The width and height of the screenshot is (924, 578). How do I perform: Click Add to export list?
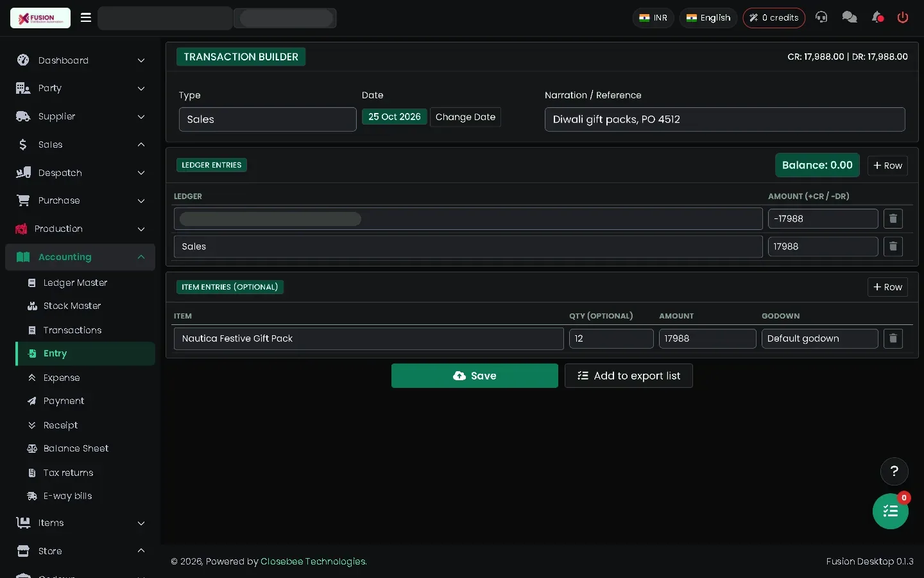click(629, 376)
